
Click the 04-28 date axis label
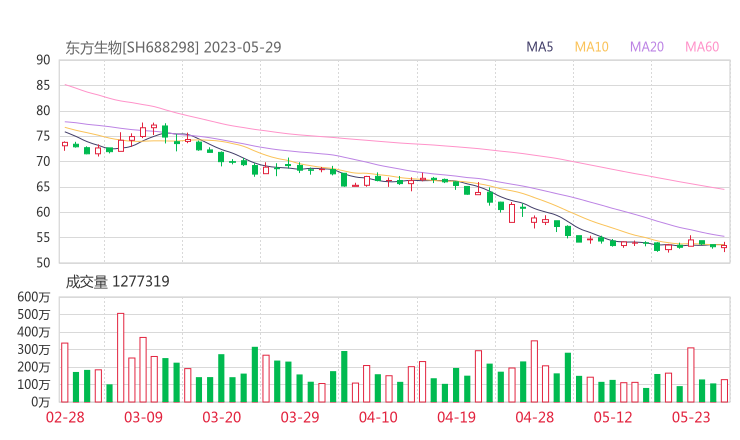tap(535, 417)
